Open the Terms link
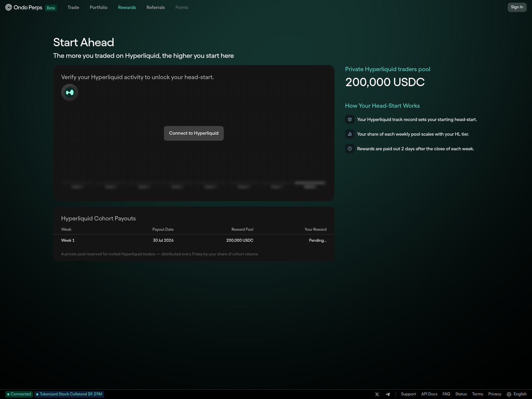532x399 pixels. click(477, 394)
